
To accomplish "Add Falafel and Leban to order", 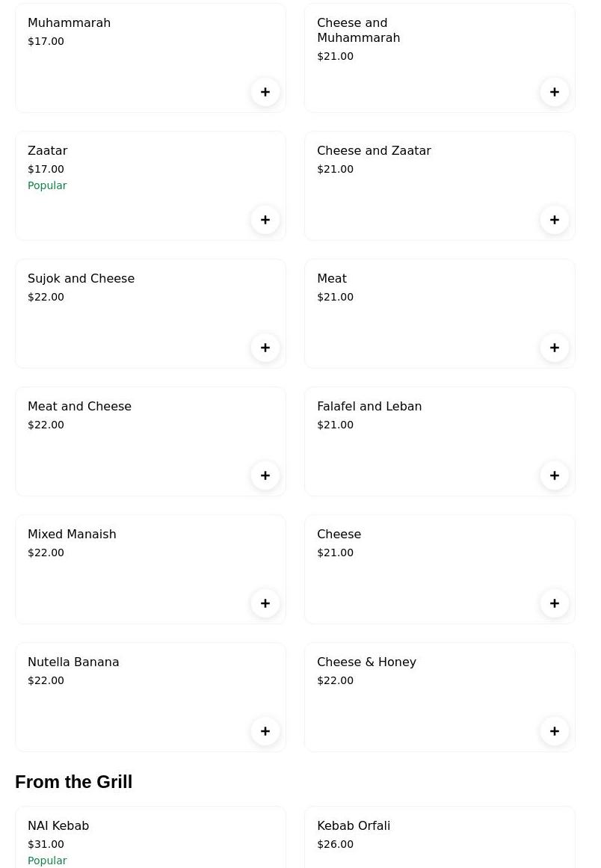I will [555, 475].
